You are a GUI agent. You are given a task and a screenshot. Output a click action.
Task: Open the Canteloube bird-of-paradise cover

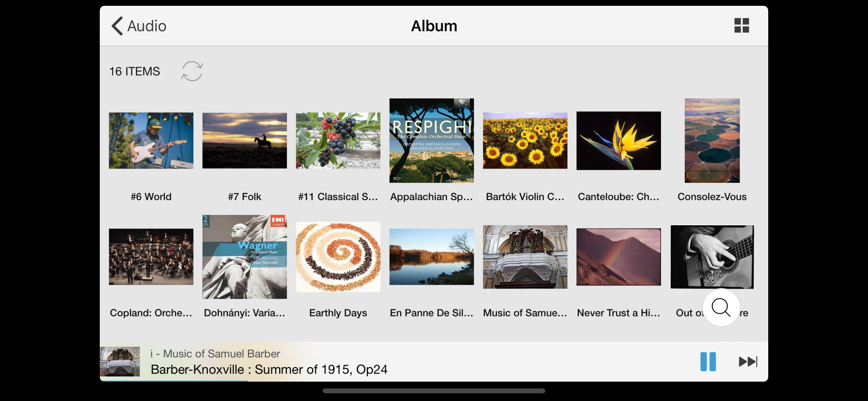pyautogui.click(x=619, y=141)
